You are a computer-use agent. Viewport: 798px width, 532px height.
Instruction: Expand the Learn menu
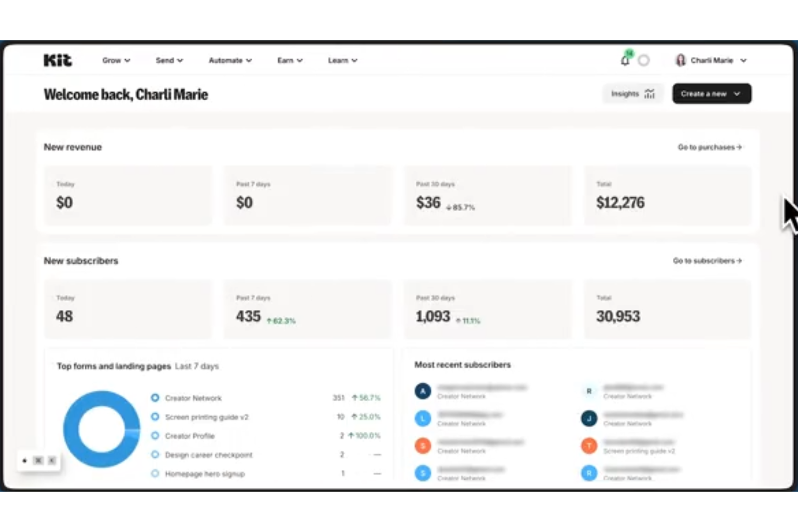pos(342,60)
